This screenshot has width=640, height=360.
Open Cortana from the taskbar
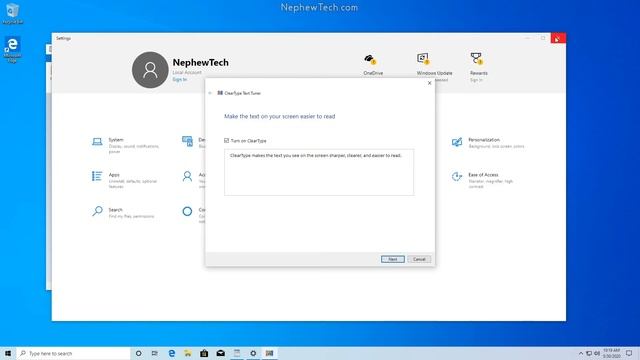pyautogui.click(x=139, y=353)
